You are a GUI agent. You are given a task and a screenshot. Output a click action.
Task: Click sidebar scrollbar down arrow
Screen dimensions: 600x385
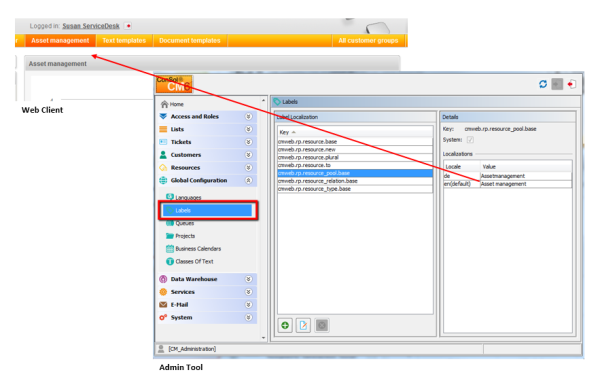click(x=263, y=338)
